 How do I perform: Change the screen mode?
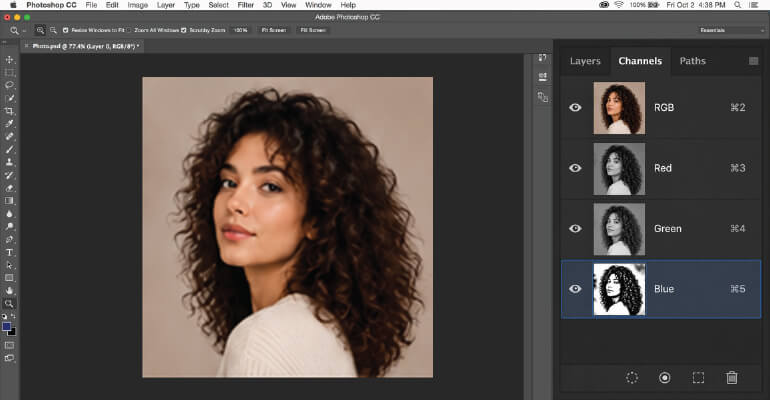point(9,358)
